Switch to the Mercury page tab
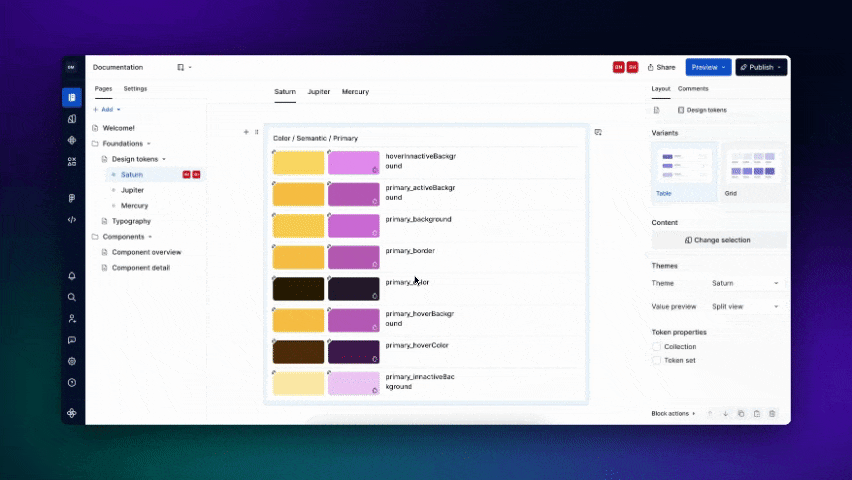 tap(355, 92)
